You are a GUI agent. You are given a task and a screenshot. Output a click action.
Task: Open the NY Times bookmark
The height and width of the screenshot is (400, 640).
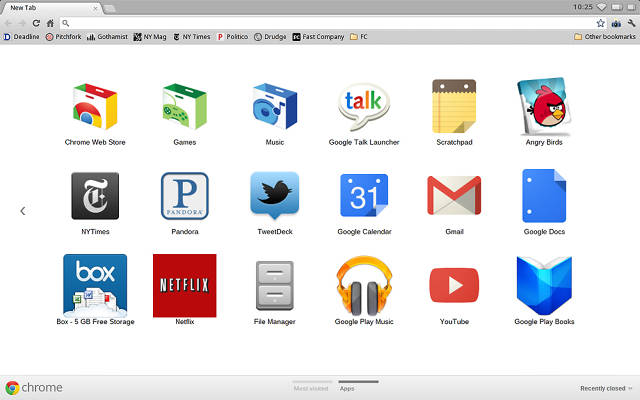(x=192, y=37)
